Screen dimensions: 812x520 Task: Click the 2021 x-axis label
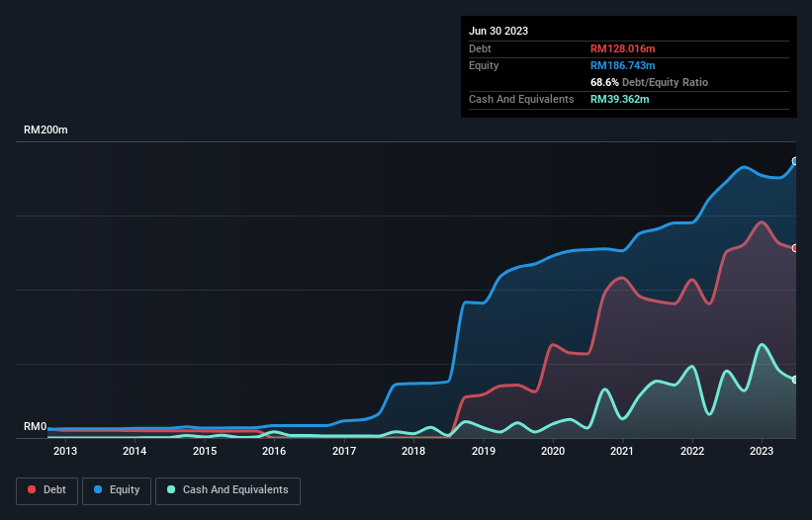click(622, 451)
